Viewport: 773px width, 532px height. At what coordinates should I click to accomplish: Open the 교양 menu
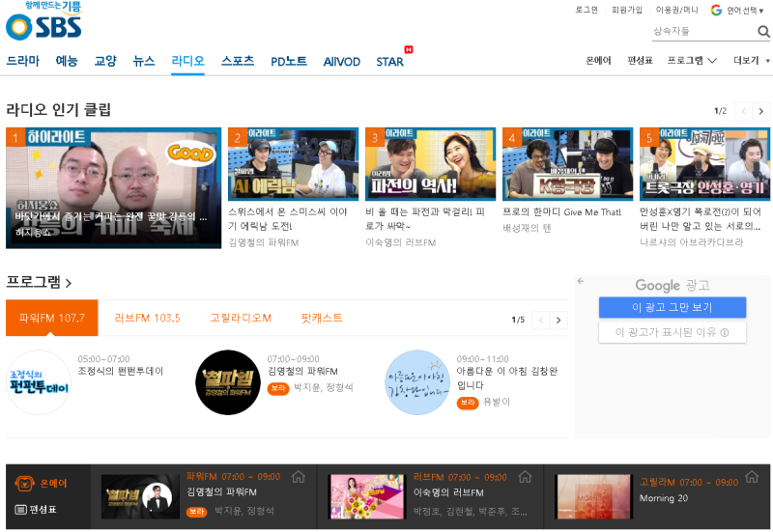coord(105,61)
